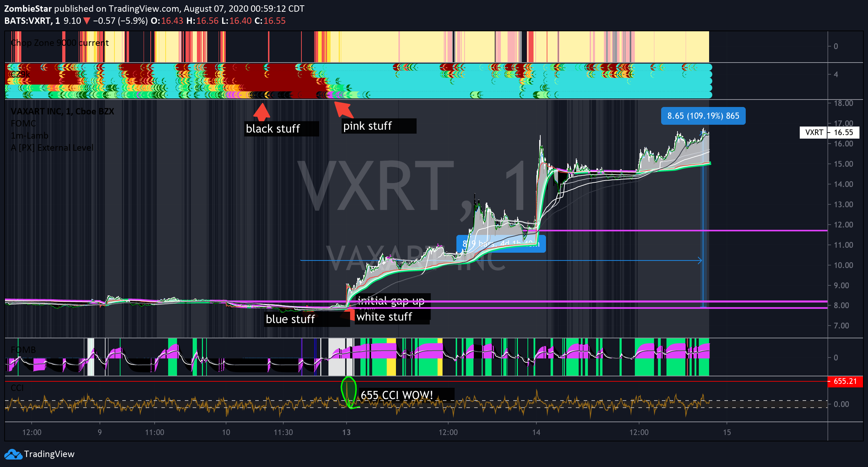Click the H:16.56 high value in header
The width and height of the screenshot is (868, 467).
pyautogui.click(x=203, y=21)
